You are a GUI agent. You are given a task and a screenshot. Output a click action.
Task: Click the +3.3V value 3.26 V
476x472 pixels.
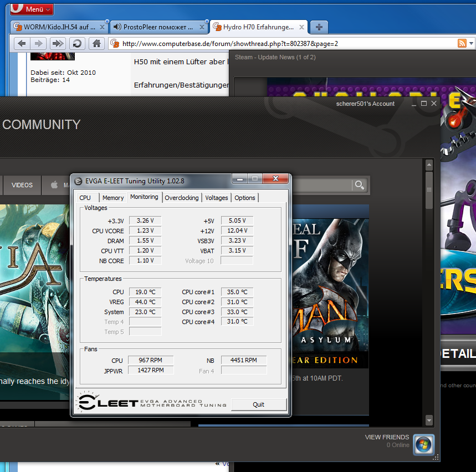tap(145, 220)
